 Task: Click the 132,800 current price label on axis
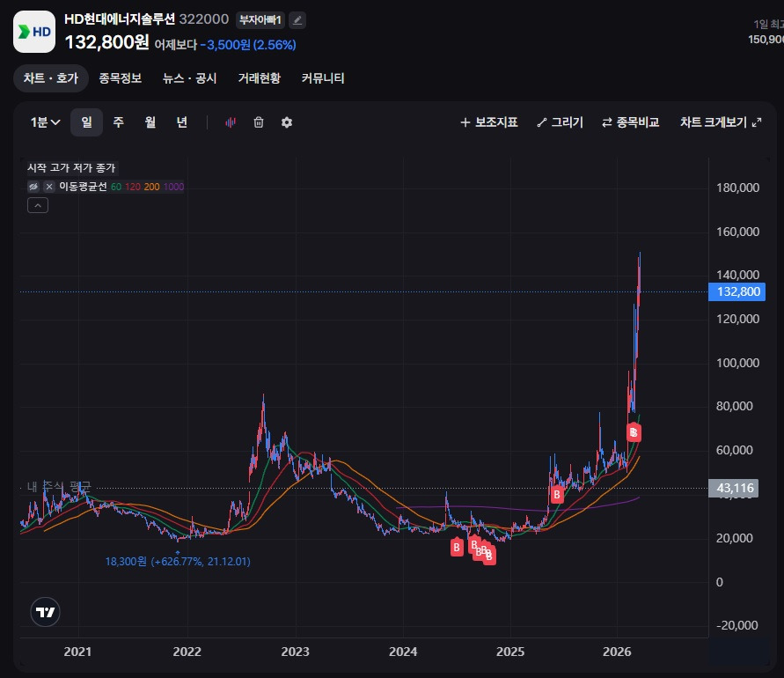[736, 292]
